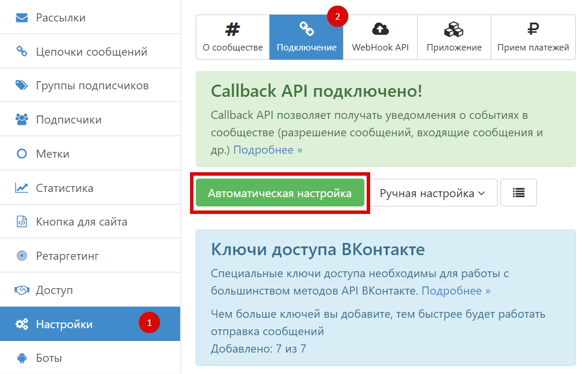Open the Настройки sidebar section

click(x=64, y=324)
